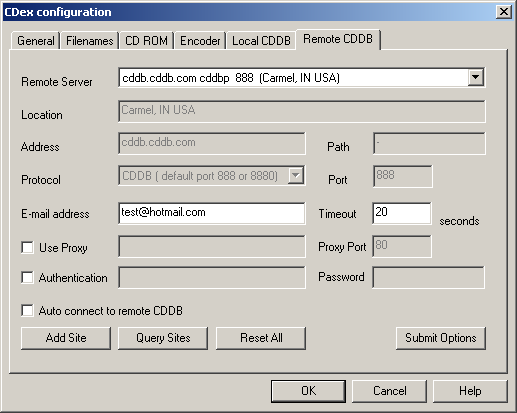Open Submit Options

tap(441, 338)
